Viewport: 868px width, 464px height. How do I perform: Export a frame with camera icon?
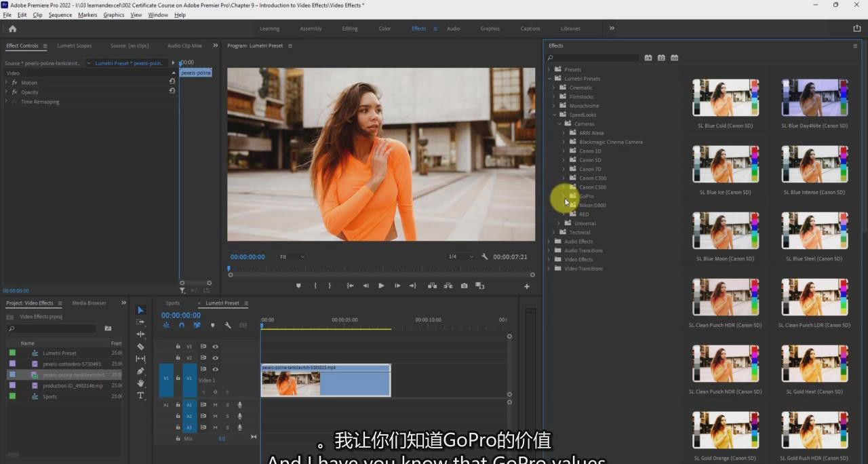pyautogui.click(x=465, y=286)
